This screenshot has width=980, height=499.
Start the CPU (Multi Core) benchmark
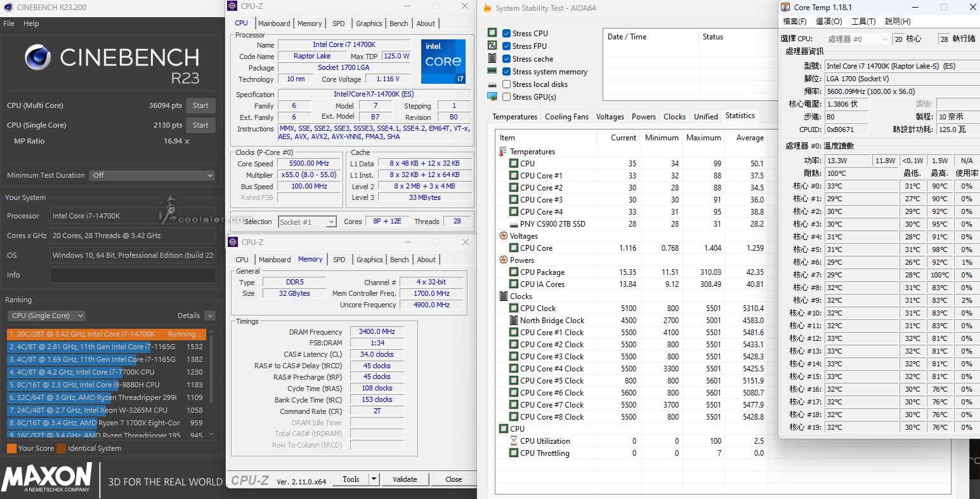(x=200, y=106)
